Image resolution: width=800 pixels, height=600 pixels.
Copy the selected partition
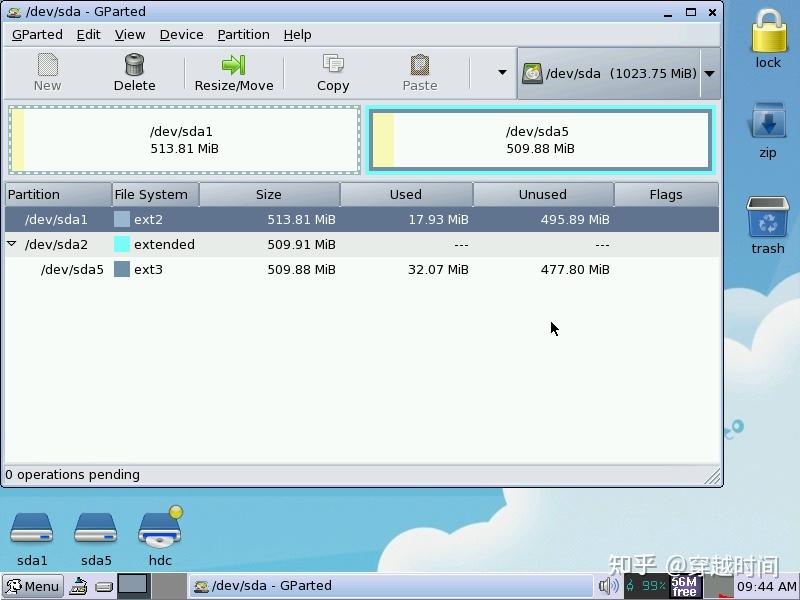click(x=332, y=70)
